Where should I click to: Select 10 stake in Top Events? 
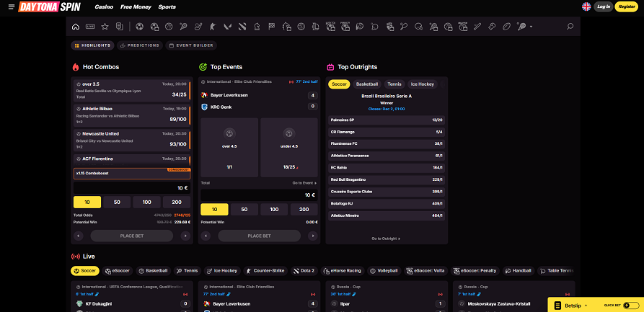(214, 210)
